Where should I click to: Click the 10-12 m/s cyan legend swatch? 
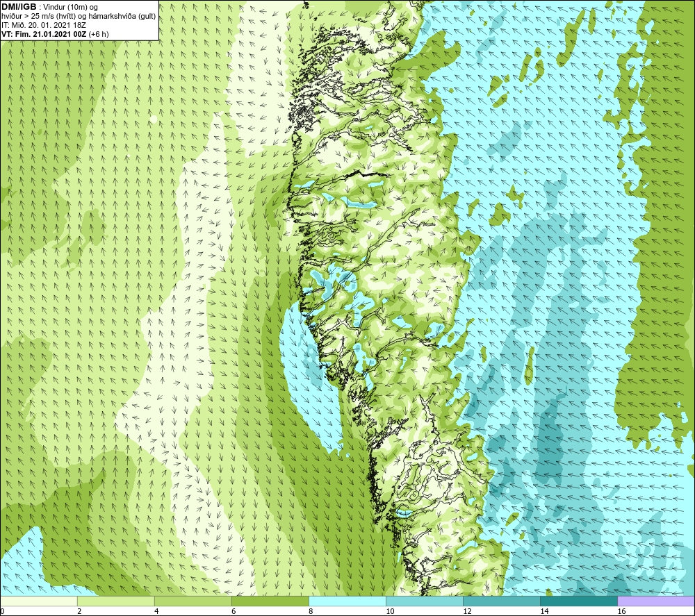pos(425,601)
